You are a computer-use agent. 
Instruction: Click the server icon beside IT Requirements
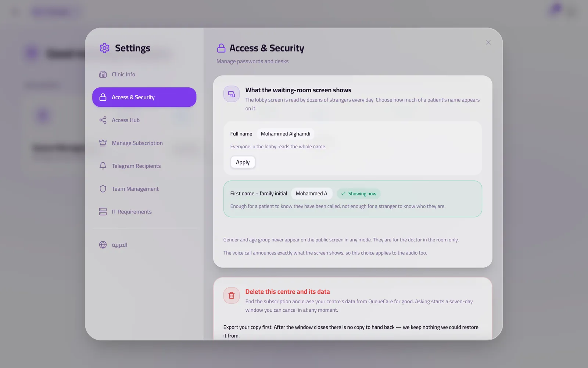(103, 212)
